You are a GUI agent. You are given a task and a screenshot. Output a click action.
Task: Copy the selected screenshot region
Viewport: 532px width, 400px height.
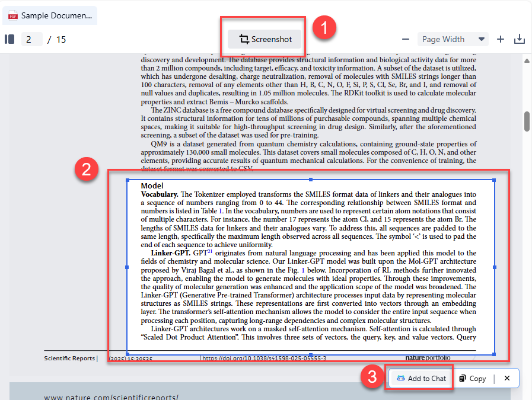472,378
